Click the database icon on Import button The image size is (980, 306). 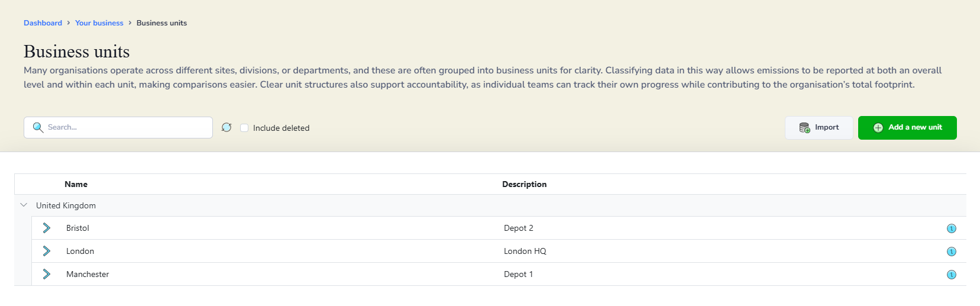(x=804, y=127)
